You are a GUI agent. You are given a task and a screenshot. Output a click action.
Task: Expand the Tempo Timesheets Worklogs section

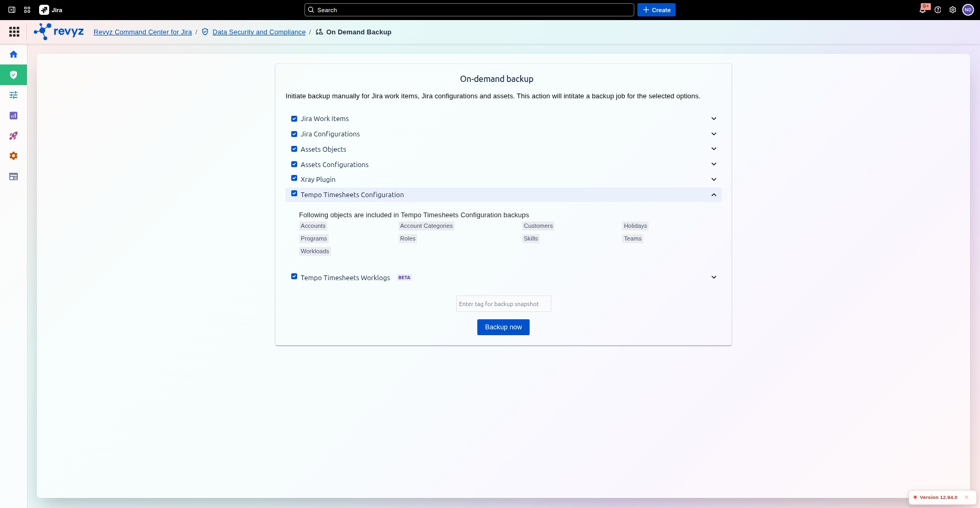click(x=714, y=278)
